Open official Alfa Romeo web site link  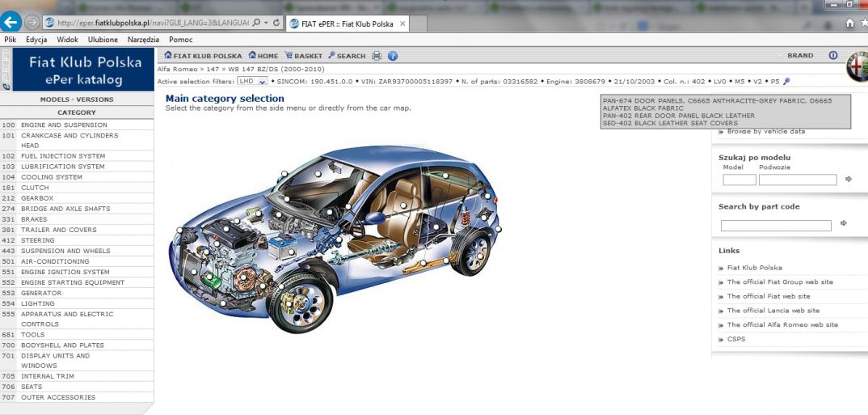pos(783,325)
